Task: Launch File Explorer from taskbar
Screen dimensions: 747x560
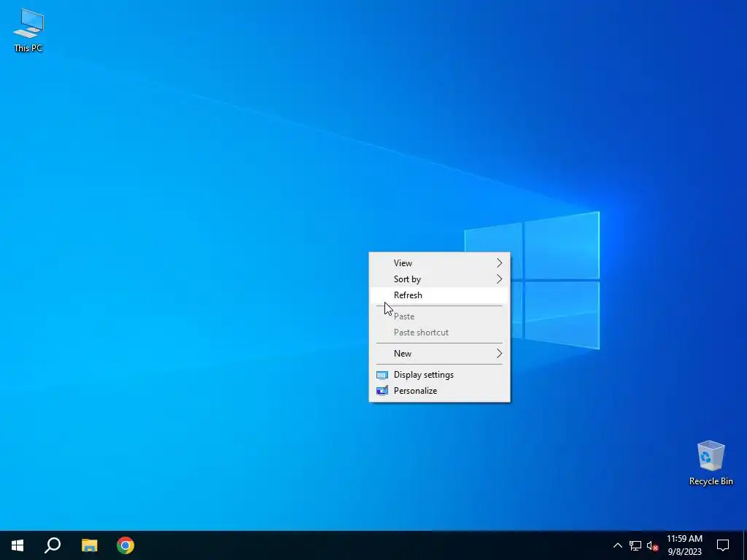Action: tap(89, 545)
